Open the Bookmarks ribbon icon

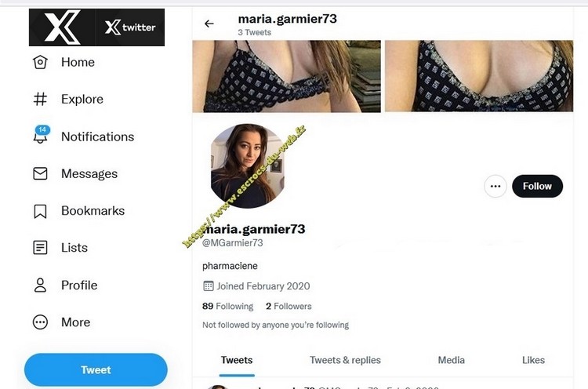pyautogui.click(x=40, y=211)
